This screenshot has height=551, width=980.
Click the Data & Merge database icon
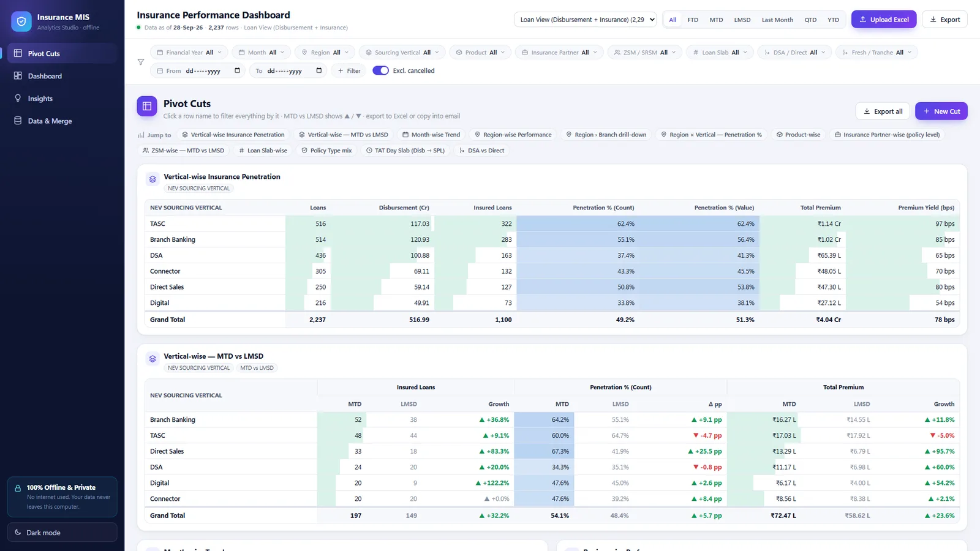pyautogui.click(x=18, y=121)
